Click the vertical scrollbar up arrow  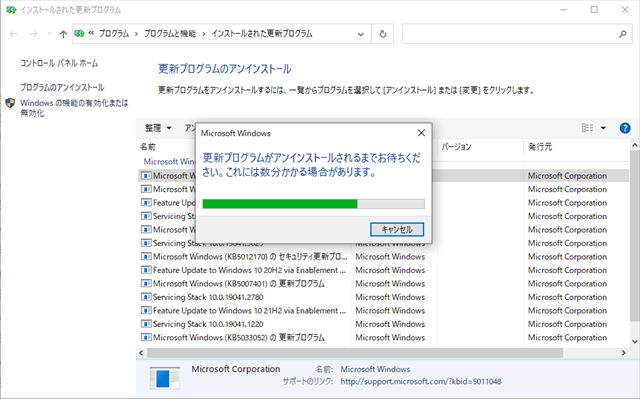635,145
